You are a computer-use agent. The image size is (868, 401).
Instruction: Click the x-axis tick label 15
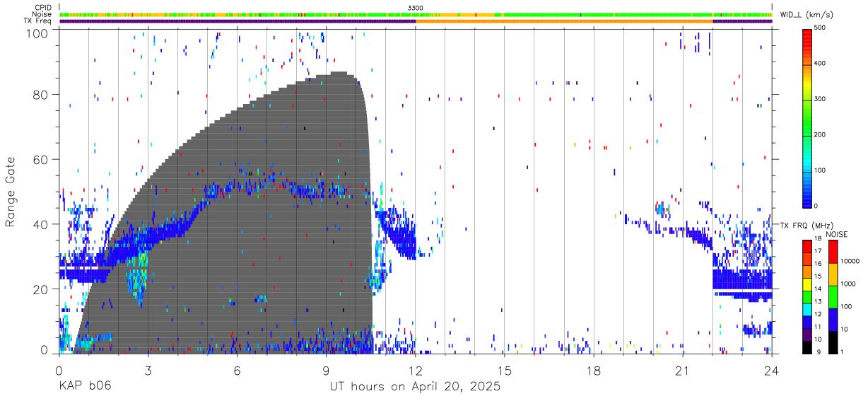point(504,371)
